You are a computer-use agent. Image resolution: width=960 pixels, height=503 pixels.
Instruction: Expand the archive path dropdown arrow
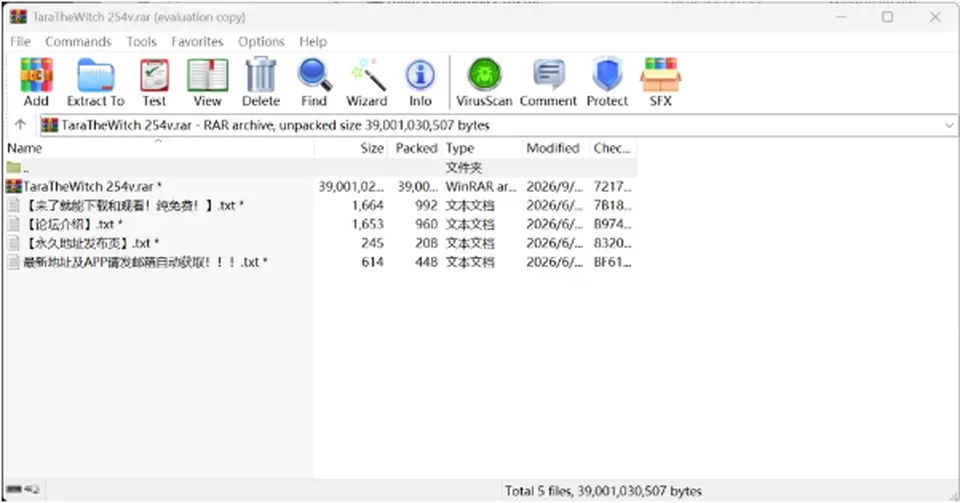(949, 125)
